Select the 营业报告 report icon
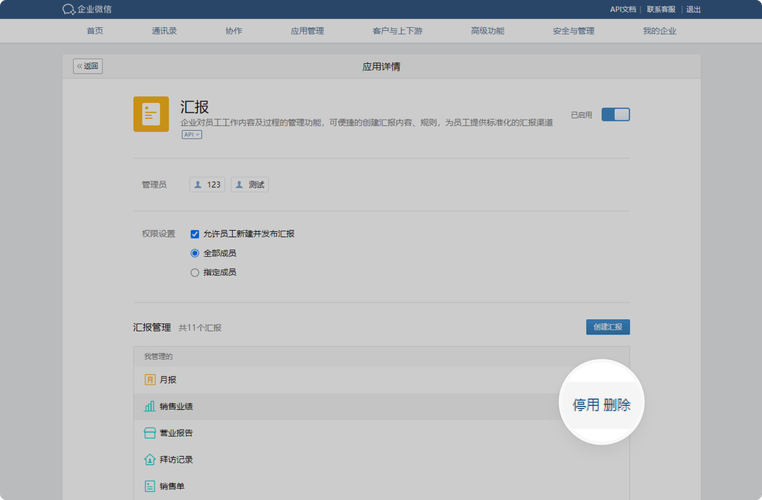Image resolution: width=762 pixels, height=500 pixels. (150, 433)
